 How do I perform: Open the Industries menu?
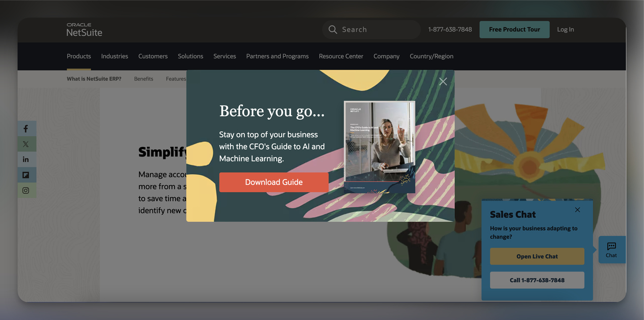click(115, 56)
